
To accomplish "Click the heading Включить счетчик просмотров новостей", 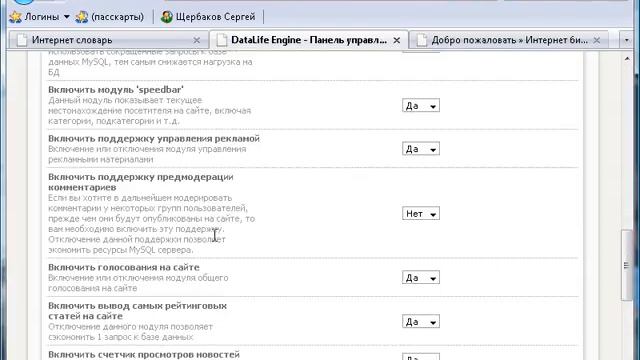I will (144, 355).
